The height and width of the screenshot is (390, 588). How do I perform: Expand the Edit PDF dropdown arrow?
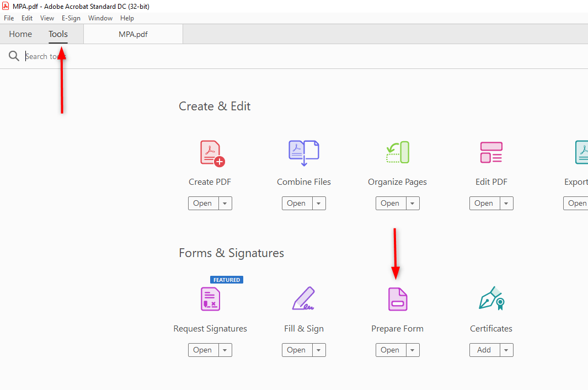pos(506,203)
